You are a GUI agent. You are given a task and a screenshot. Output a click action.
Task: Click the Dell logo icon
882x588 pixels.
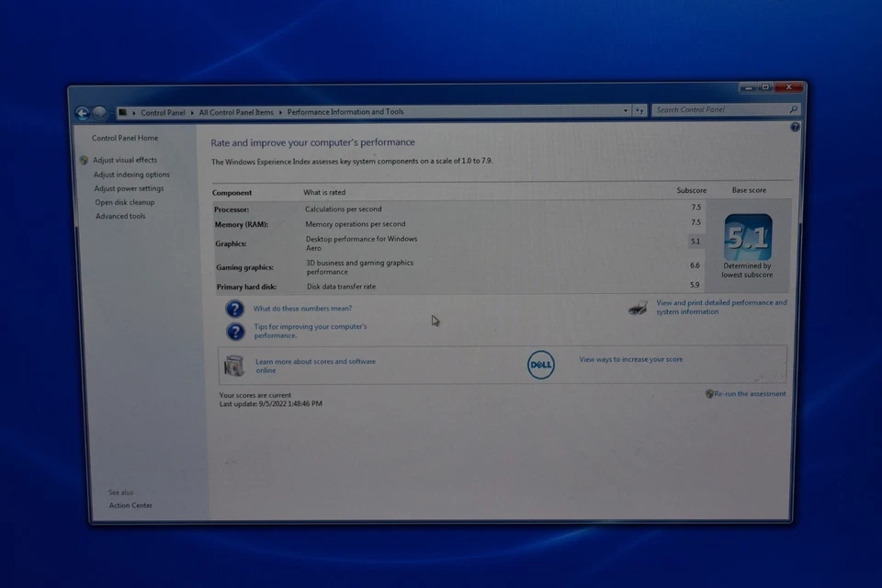click(x=541, y=365)
